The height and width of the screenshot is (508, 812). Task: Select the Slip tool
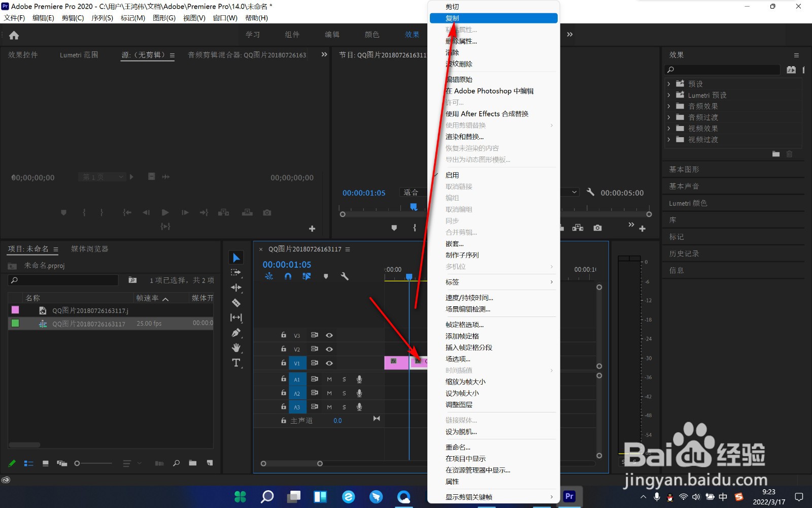click(236, 317)
